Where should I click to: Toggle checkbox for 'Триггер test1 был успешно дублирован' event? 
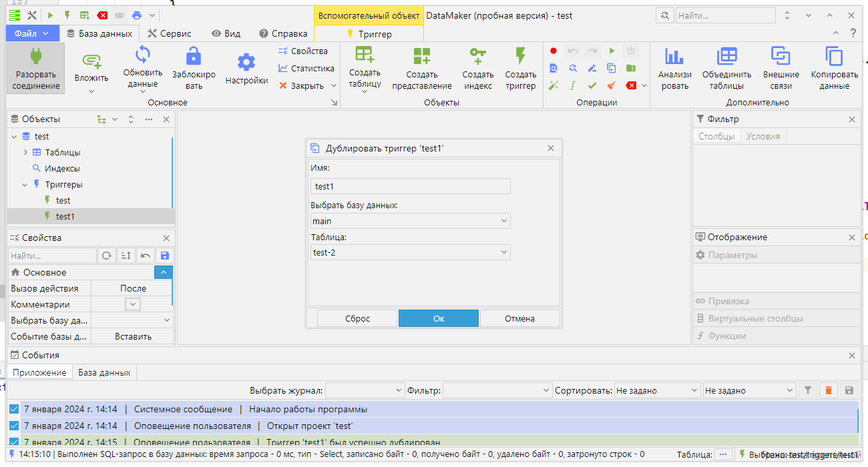[x=14, y=442]
